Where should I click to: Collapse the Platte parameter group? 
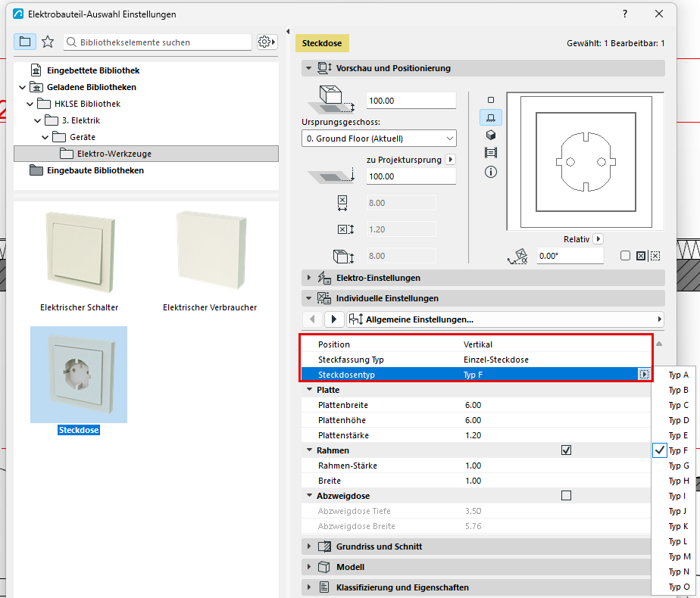pos(309,389)
